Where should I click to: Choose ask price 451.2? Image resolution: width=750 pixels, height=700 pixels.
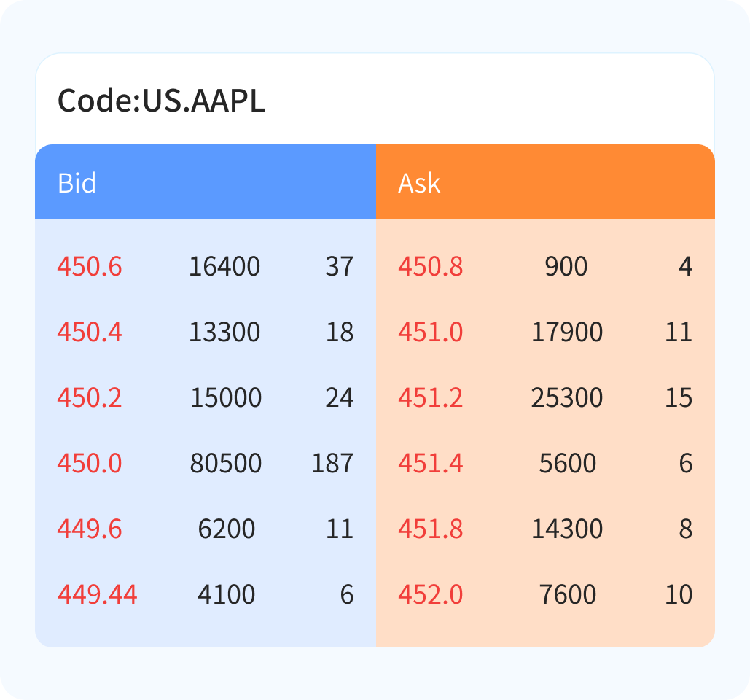(x=430, y=398)
